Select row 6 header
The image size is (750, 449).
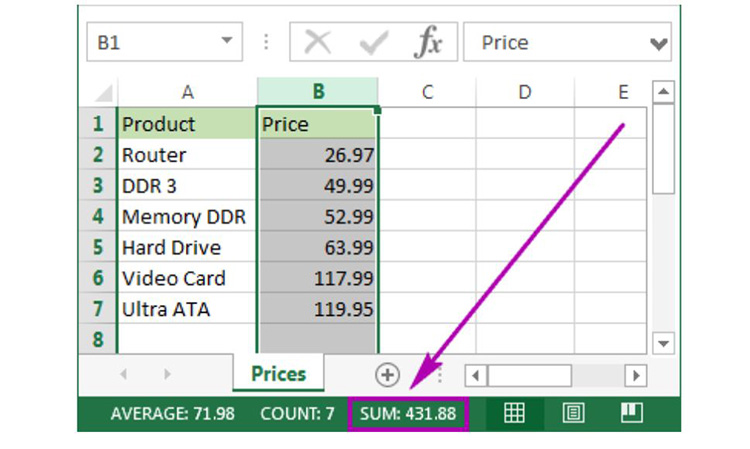click(98, 278)
